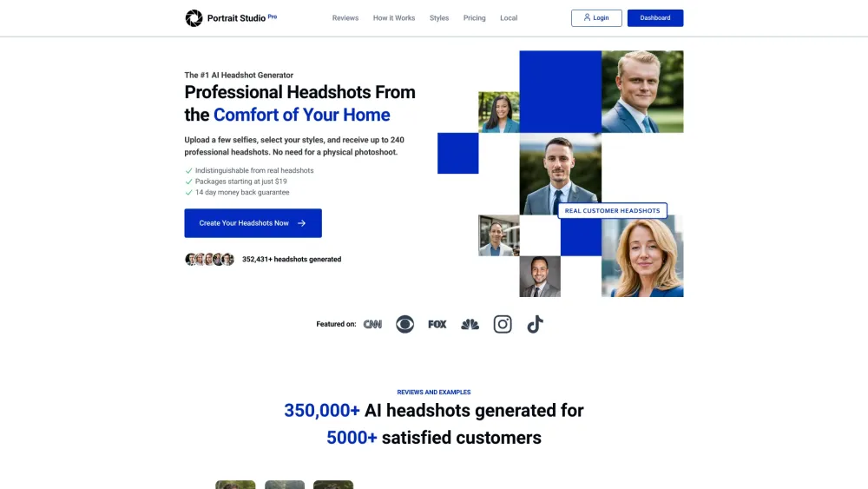The height and width of the screenshot is (489, 868).
Task: Open the Reviews navigation link
Action: (x=345, y=18)
